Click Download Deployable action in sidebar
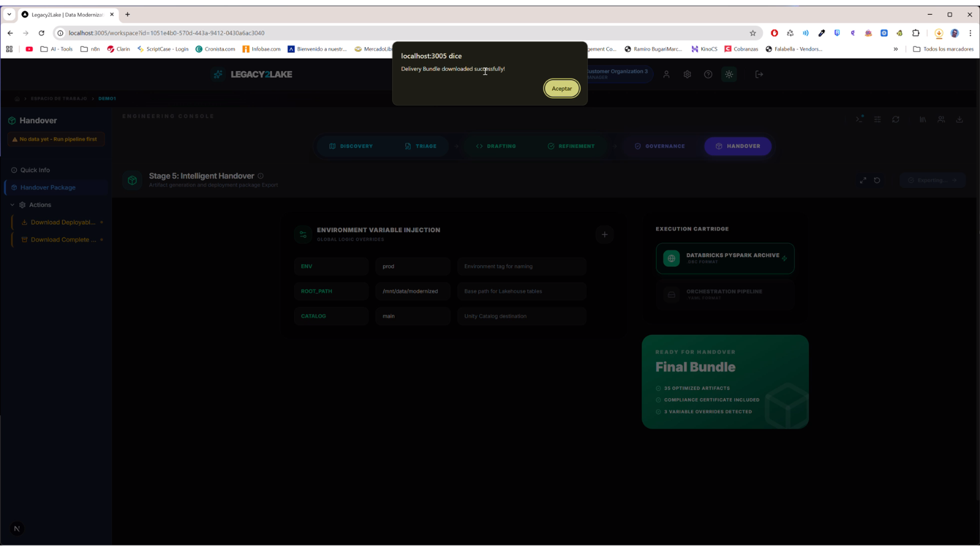The height and width of the screenshot is (551, 980). 62,222
